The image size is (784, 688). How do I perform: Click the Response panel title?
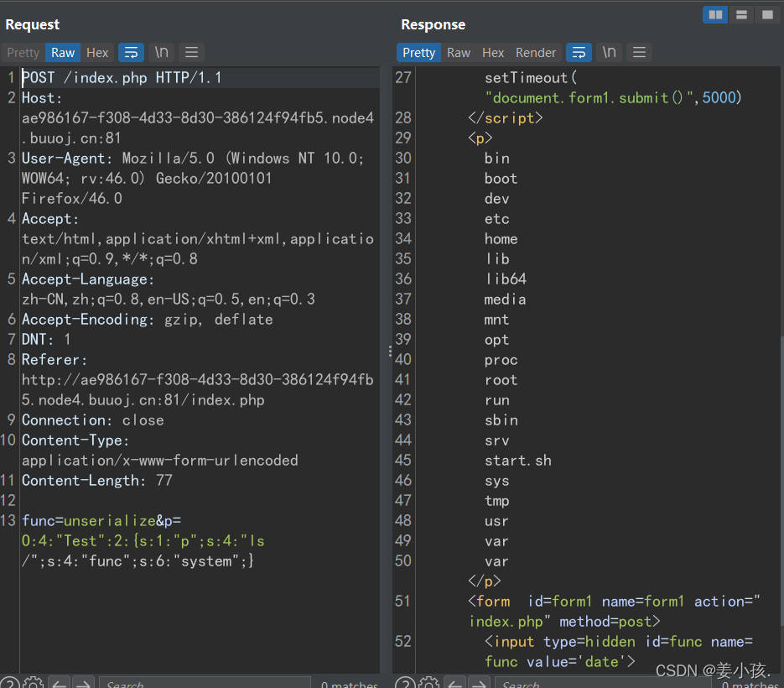click(x=433, y=24)
